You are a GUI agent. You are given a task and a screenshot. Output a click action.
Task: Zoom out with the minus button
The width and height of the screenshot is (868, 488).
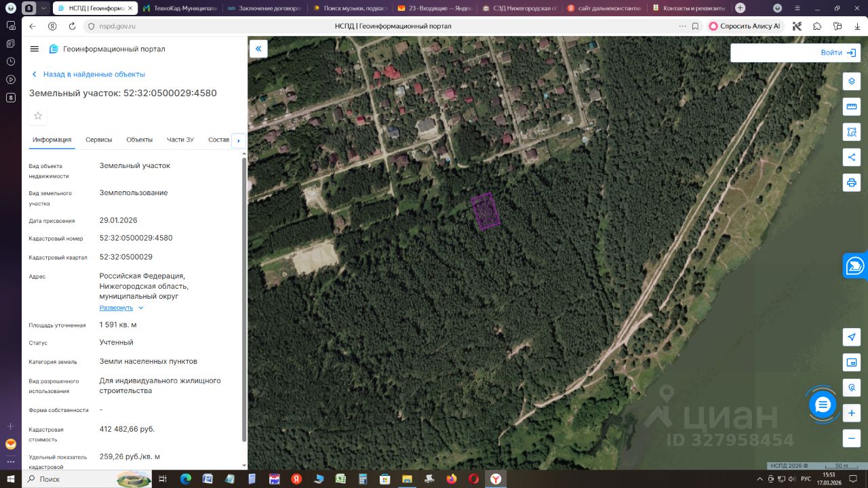(852, 438)
